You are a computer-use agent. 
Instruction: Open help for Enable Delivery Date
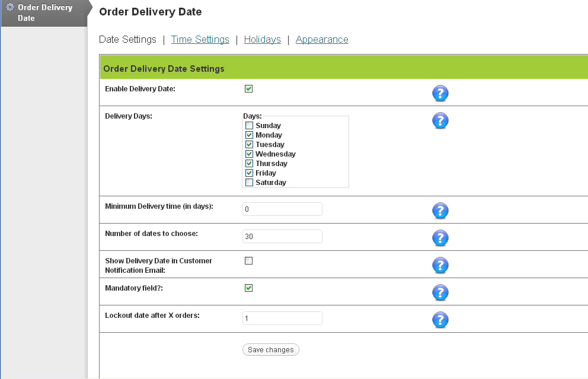[x=440, y=94]
